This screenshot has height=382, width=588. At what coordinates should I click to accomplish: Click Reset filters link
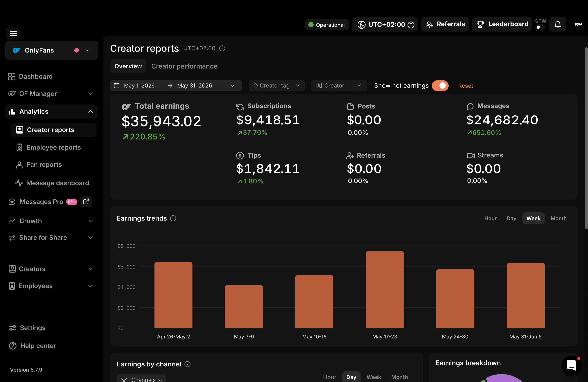[465, 86]
